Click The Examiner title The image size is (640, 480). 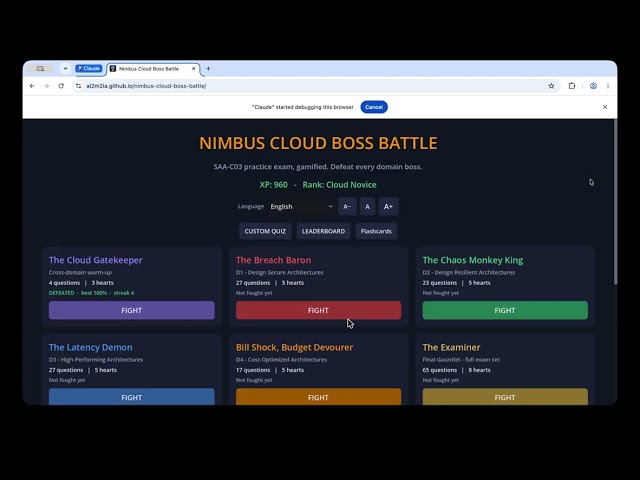(451, 347)
